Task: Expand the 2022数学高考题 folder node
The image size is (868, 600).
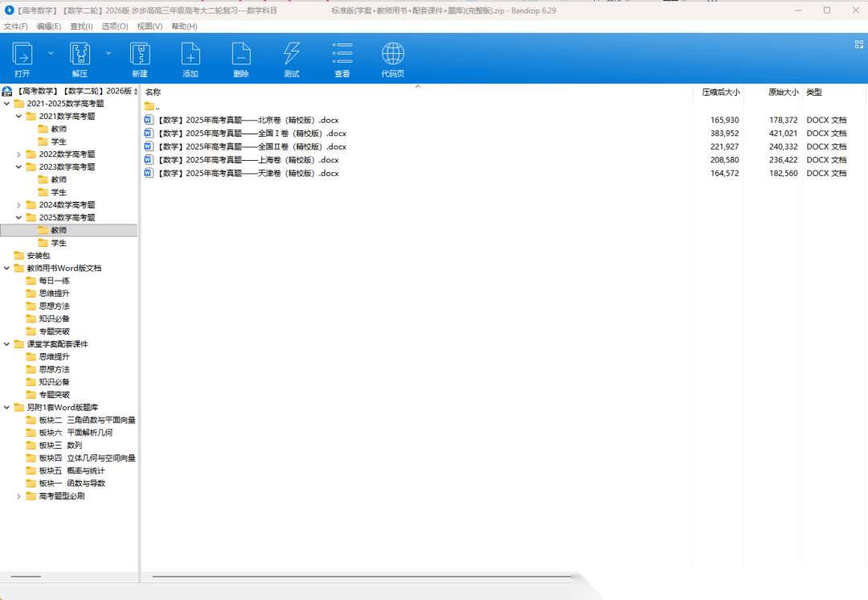Action: coord(19,154)
